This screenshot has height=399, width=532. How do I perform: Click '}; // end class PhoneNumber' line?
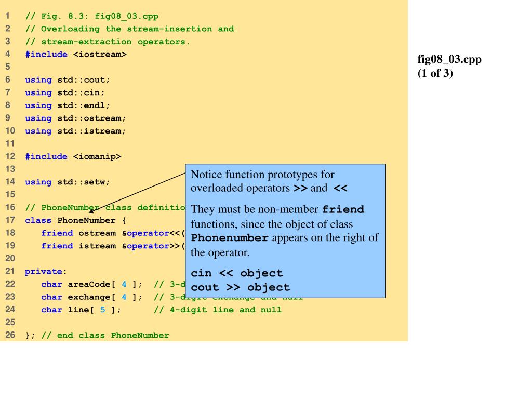(x=97, y=335)
